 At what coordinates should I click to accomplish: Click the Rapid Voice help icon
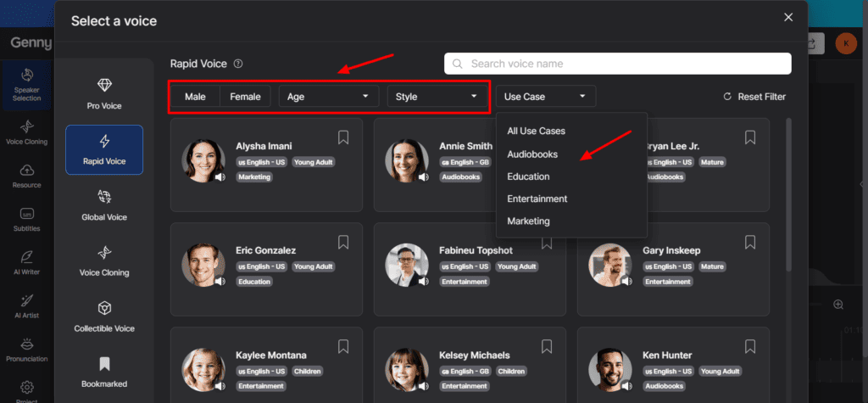coord(238,64)
